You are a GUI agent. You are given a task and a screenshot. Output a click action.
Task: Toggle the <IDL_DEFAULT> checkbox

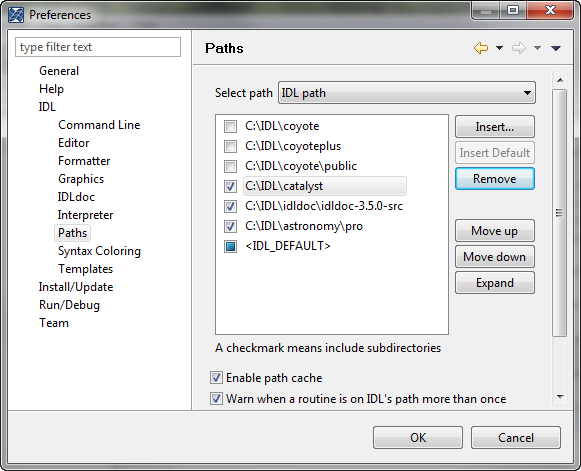point(230,246)
